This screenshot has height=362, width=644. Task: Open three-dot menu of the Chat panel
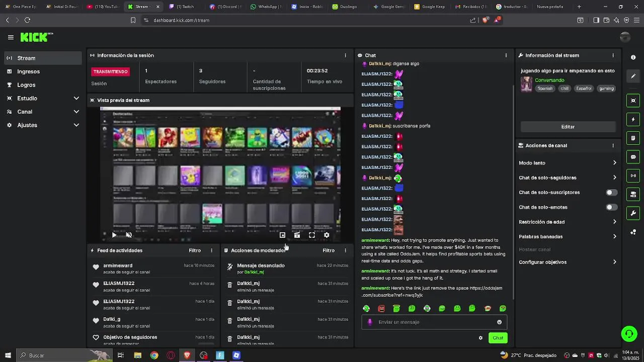pyautogui.click(x=506, y=55)
